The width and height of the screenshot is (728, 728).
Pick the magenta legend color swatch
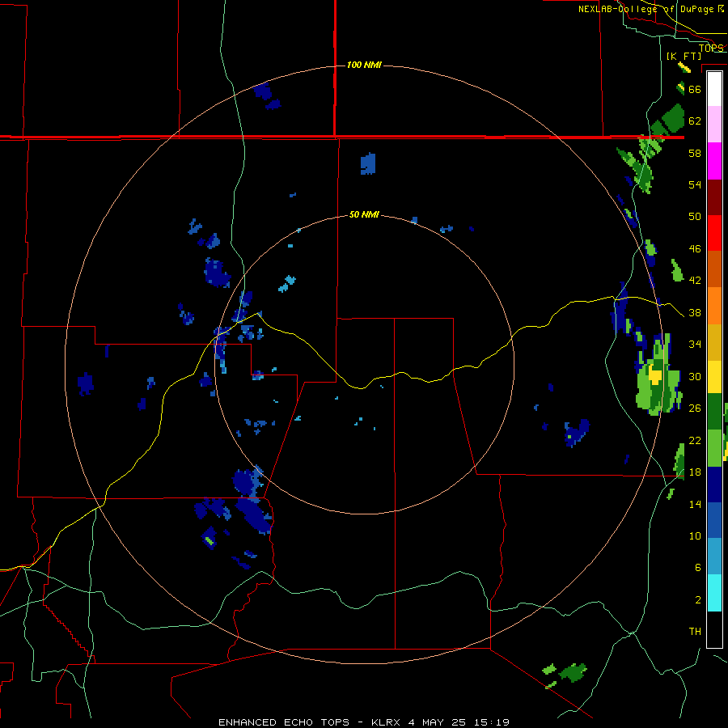point(714,161)
